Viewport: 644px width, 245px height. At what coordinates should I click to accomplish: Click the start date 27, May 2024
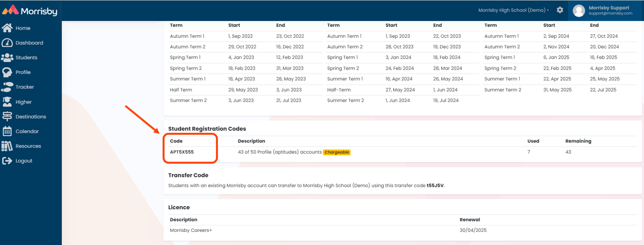[400, 90]
